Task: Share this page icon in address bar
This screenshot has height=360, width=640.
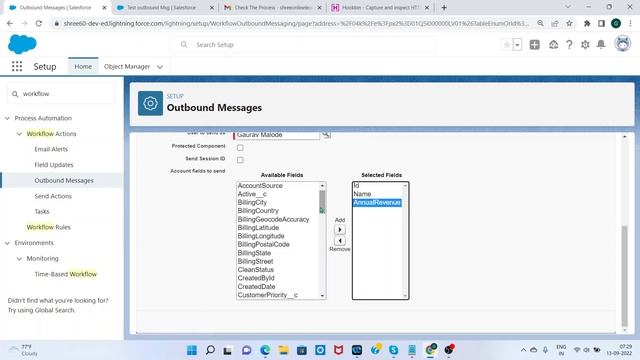Action: 555,24
